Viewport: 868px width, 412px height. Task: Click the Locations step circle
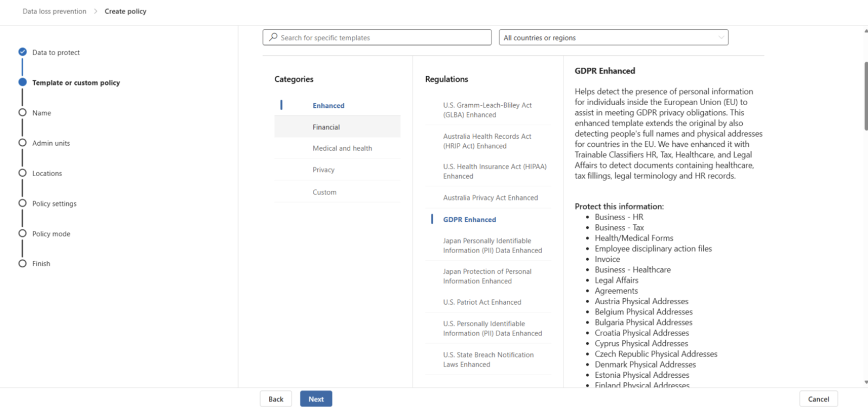(22, 173)
